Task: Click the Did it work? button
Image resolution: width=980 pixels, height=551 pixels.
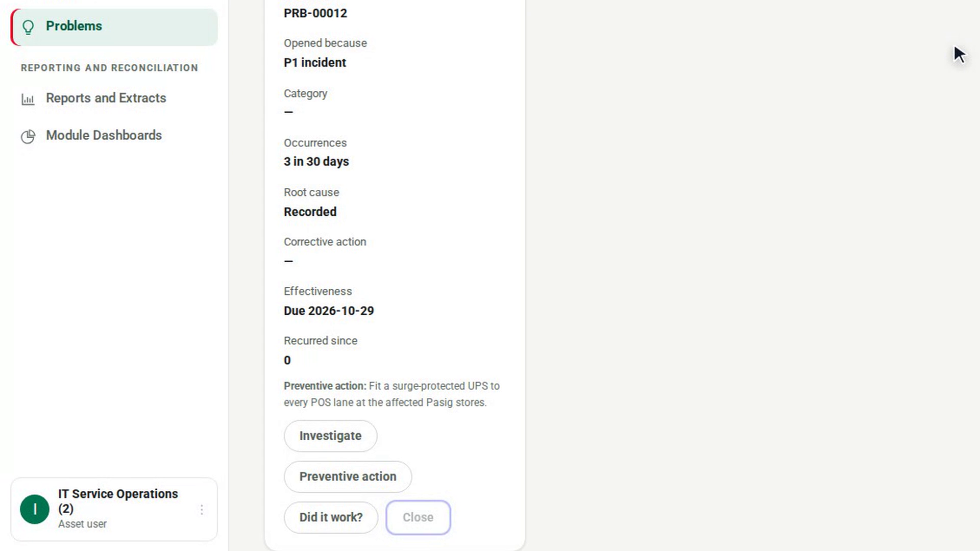Action: click(x=331, y=517)
